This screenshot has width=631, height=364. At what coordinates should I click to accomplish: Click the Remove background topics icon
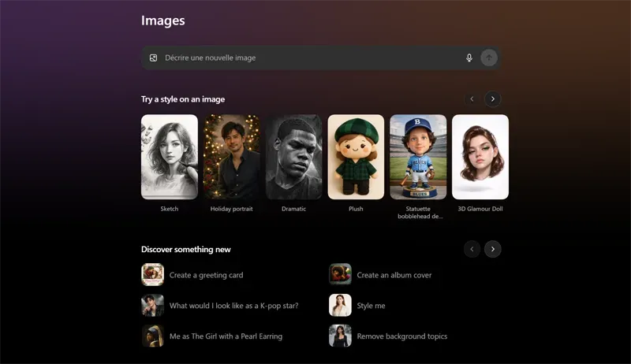[340, 336]
